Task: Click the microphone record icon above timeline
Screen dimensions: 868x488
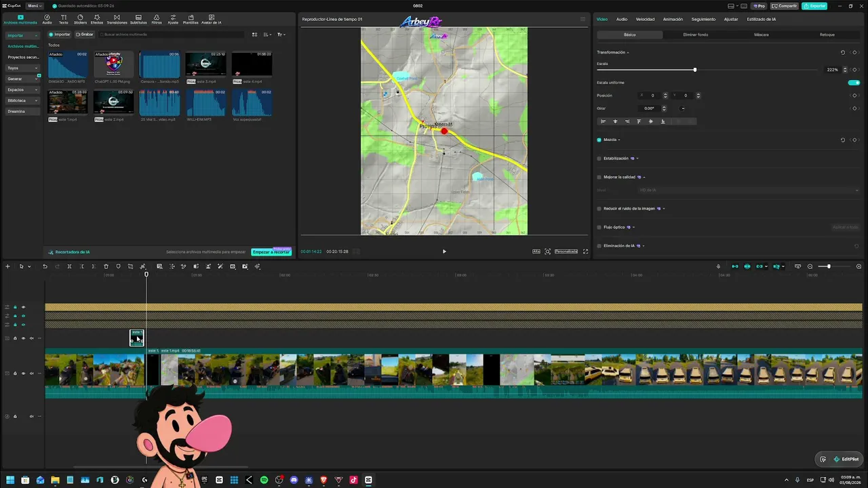Action: (x=718, y=266)
